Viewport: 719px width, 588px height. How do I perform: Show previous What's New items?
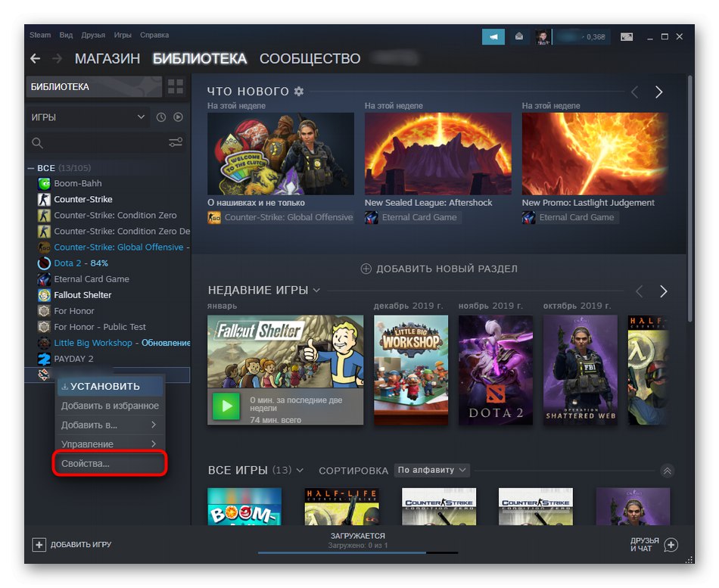[x=635, y=92]
